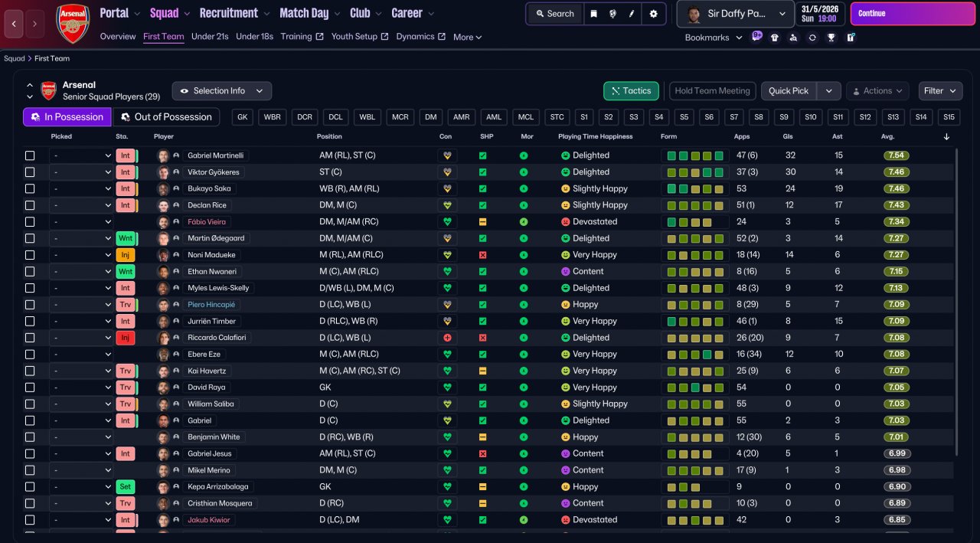Click the back navigation arrow
This screenshot has height=543, width=980.
[14, 24]
